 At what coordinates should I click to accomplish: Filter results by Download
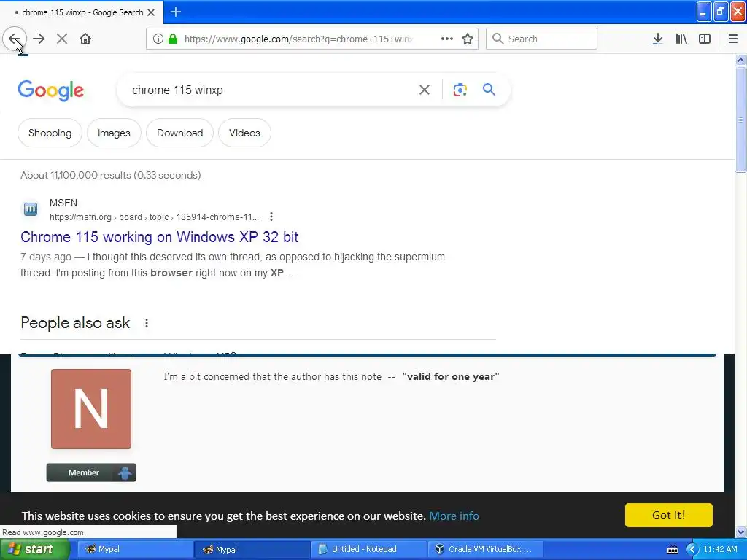point(180,133)
